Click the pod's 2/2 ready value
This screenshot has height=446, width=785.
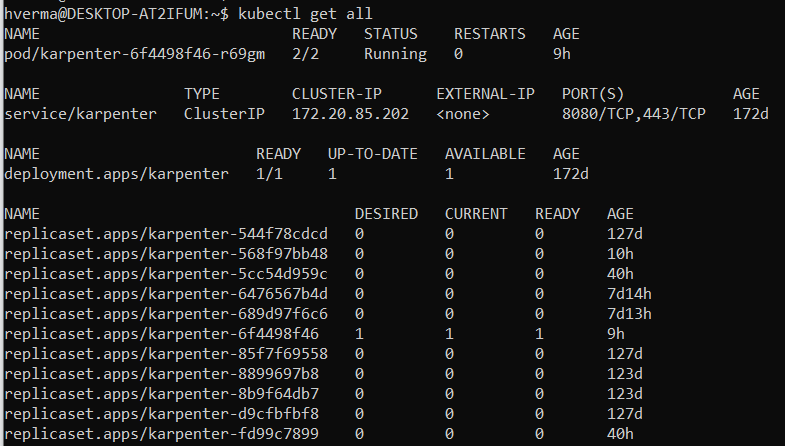[305, 54]
